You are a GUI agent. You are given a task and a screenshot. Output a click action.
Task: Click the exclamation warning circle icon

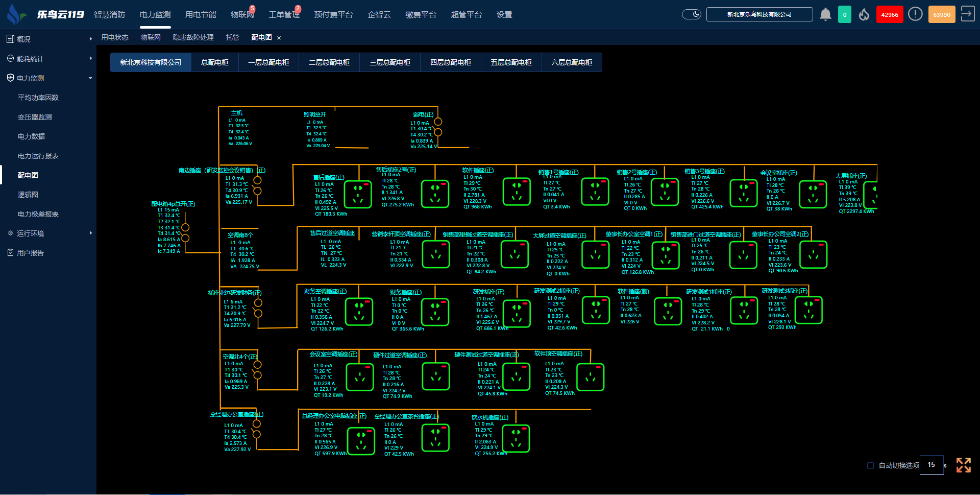(x=915, y=14)
